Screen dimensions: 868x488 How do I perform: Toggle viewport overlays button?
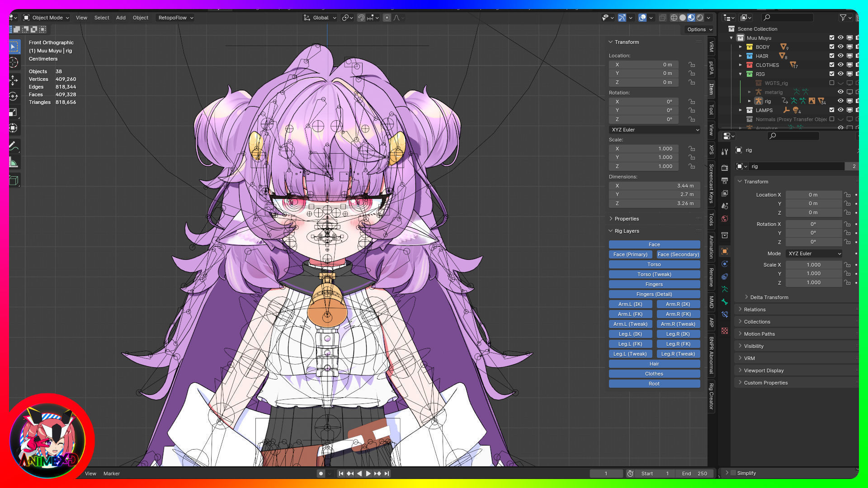tap(642, 18)
